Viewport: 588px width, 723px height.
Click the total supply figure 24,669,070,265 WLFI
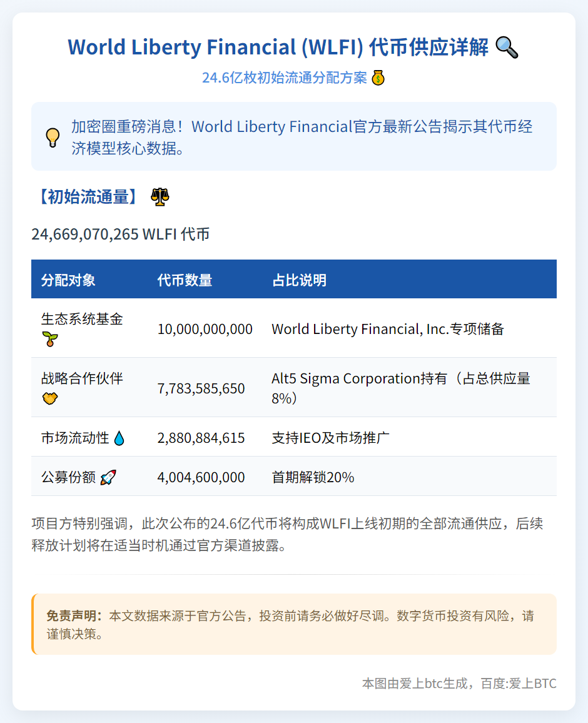[x=121, y=234]
